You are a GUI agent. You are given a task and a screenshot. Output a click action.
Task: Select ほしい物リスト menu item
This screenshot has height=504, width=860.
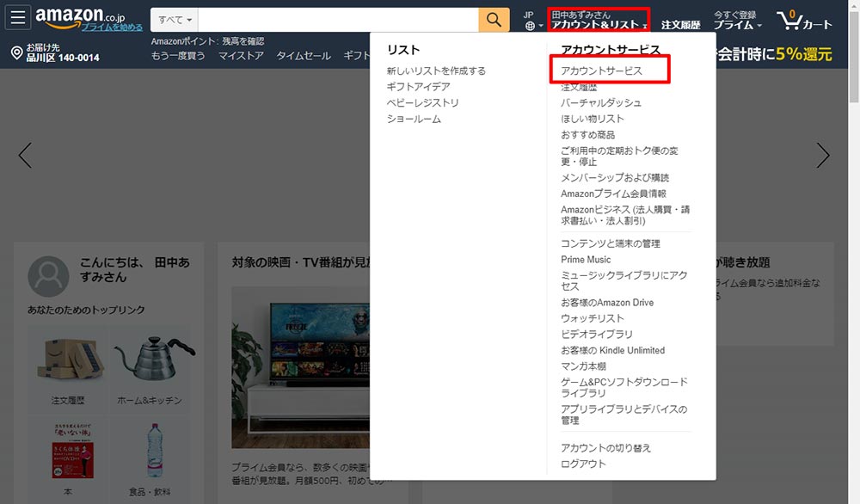592,119
